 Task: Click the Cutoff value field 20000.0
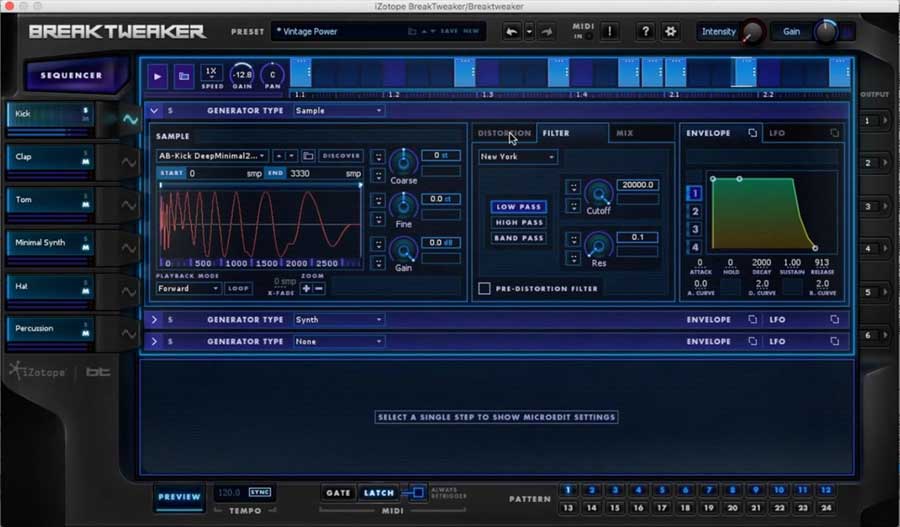(x=637, y=185)
